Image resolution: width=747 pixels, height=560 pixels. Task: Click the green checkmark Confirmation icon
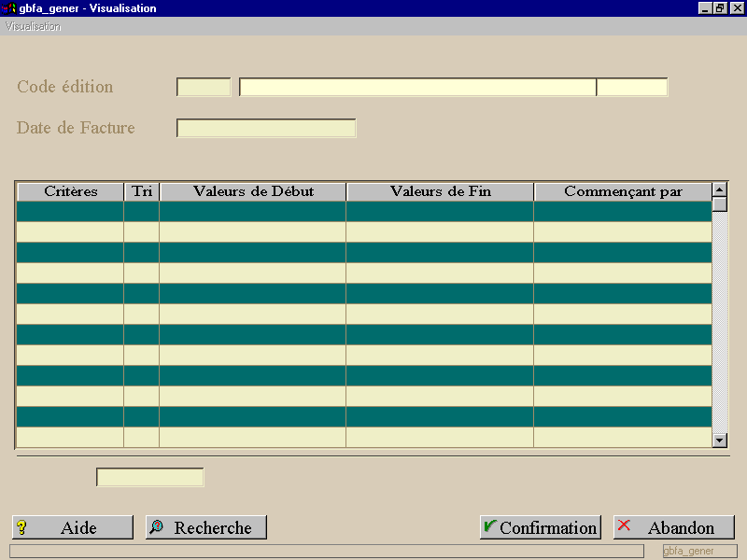(489, 525)
